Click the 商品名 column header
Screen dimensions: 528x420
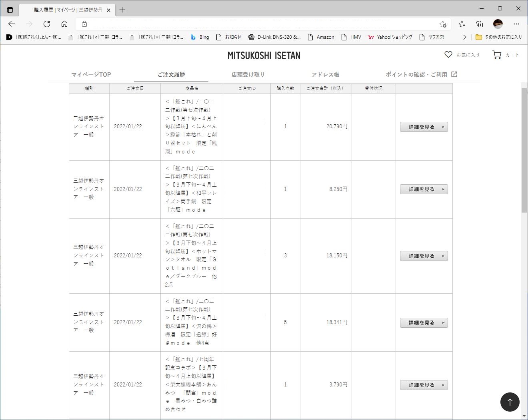click(x=192, y=88)
